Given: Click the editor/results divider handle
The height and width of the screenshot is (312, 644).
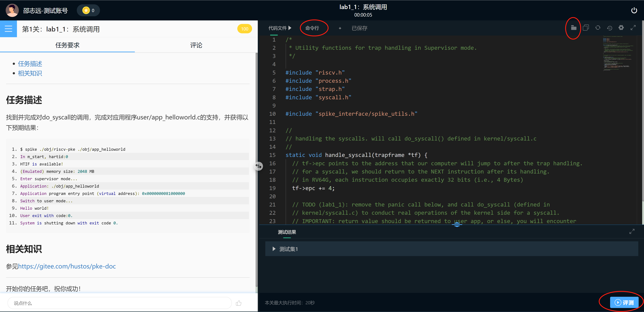Looking at the screenshot, I should tap(457, 225).
